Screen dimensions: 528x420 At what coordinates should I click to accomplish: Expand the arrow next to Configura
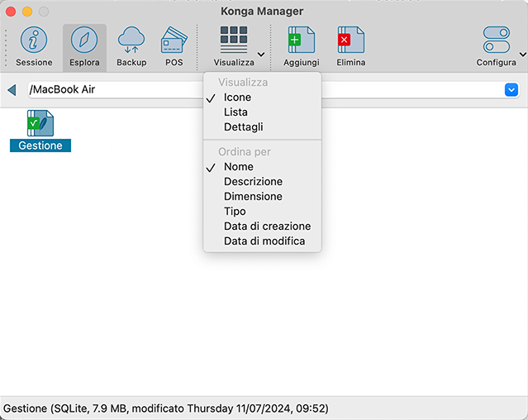point(522,55)
